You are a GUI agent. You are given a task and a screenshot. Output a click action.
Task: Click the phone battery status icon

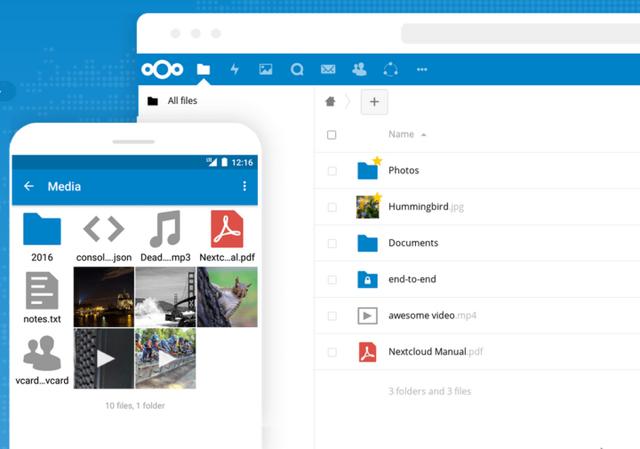point(224,162)
